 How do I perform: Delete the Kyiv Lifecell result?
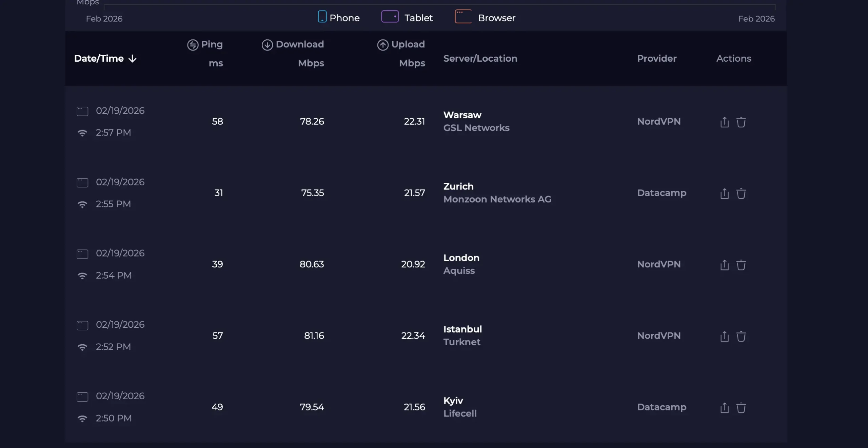coord(741,408)
